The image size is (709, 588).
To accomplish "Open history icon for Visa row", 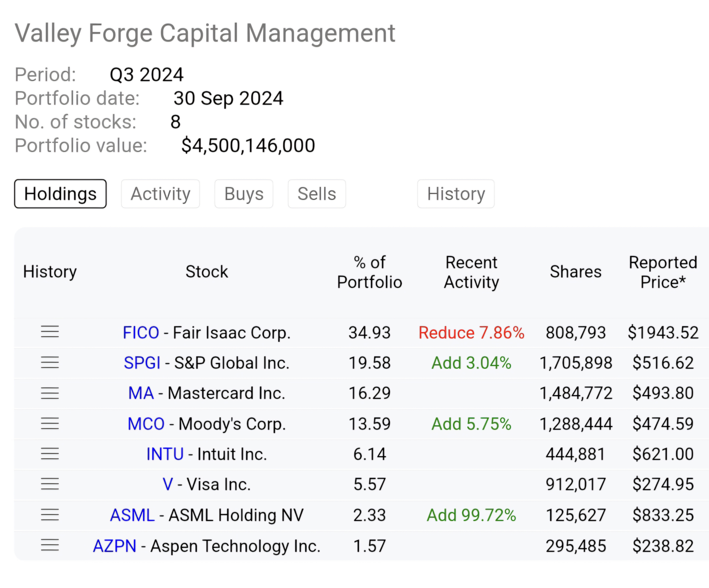I will tap(50, 484).
